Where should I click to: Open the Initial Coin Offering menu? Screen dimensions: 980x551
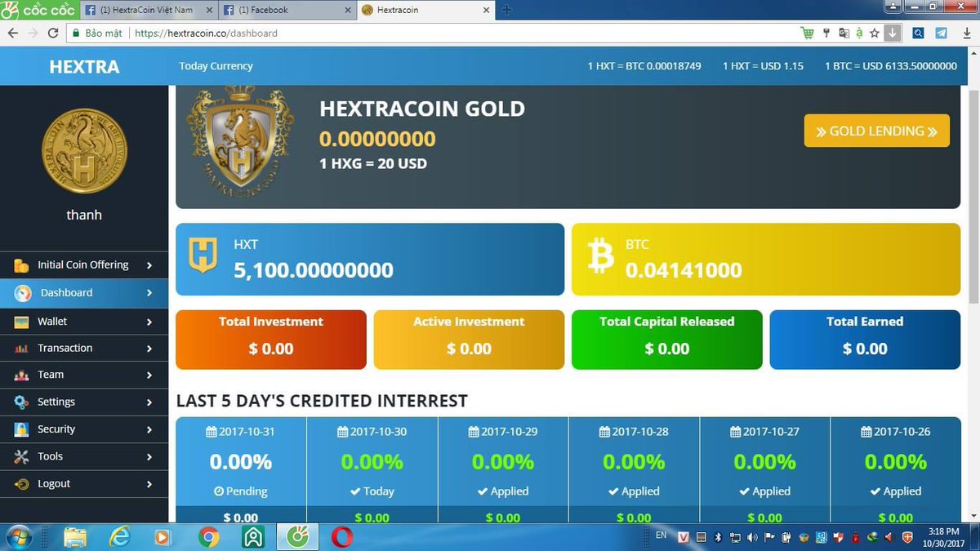(x=84, y=265)
